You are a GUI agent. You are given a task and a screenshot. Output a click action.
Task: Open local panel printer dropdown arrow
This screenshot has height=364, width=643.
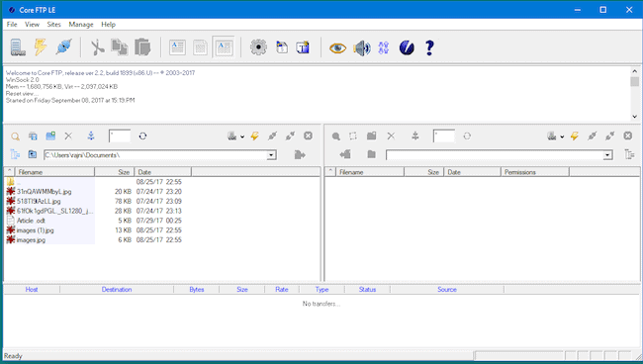coord(242,136)
